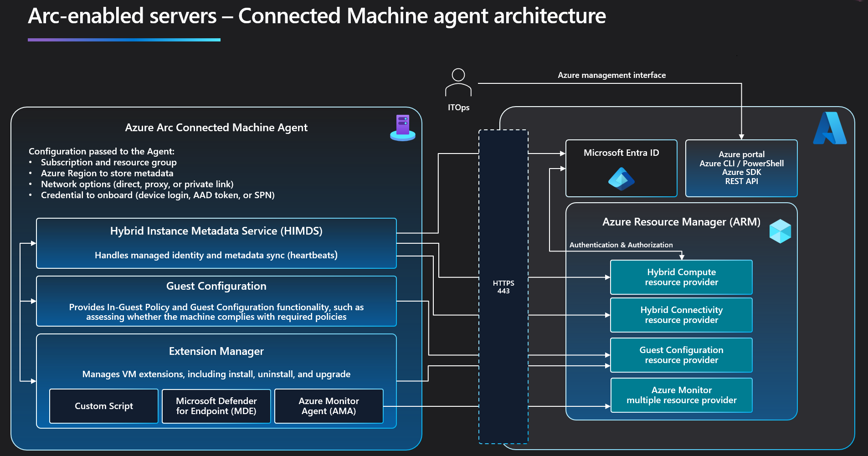Click the Azure logo icon
The width and height of the screenshot is (868, 456).
click(x=830, y=128)
